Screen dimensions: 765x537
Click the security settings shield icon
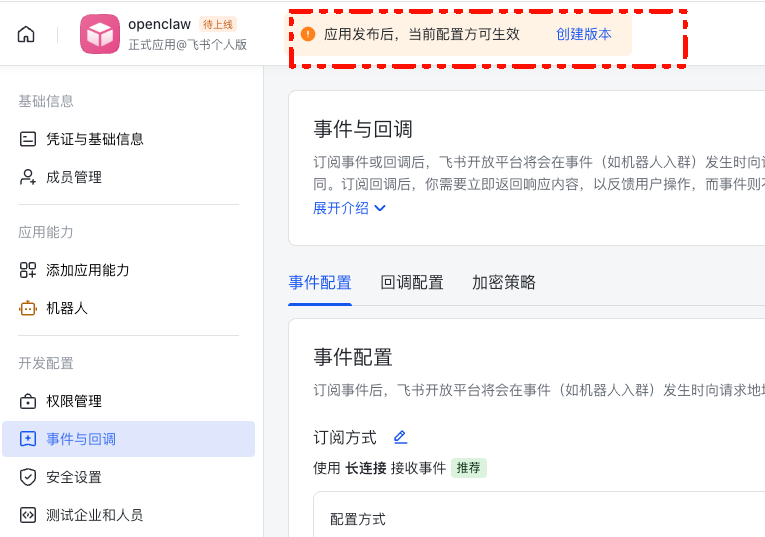(28, 477)
